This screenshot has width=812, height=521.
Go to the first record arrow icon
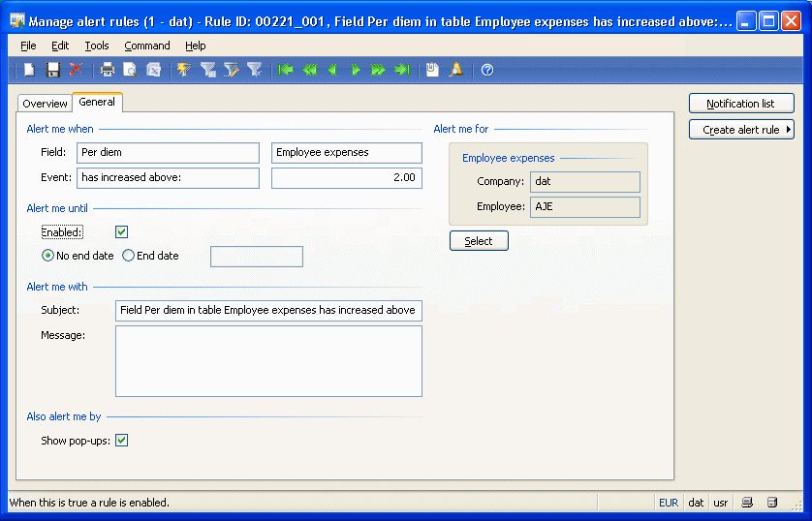pyautogui.click(x=285, y=70)
